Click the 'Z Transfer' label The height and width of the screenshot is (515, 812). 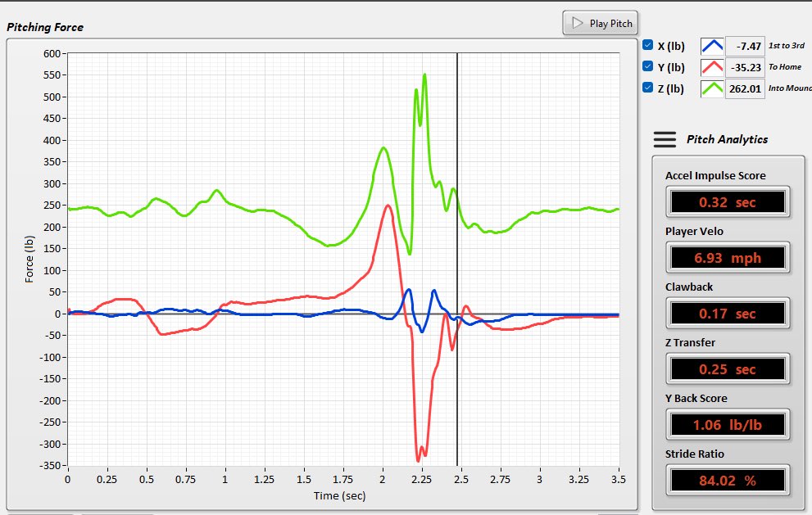click(690, 342)
